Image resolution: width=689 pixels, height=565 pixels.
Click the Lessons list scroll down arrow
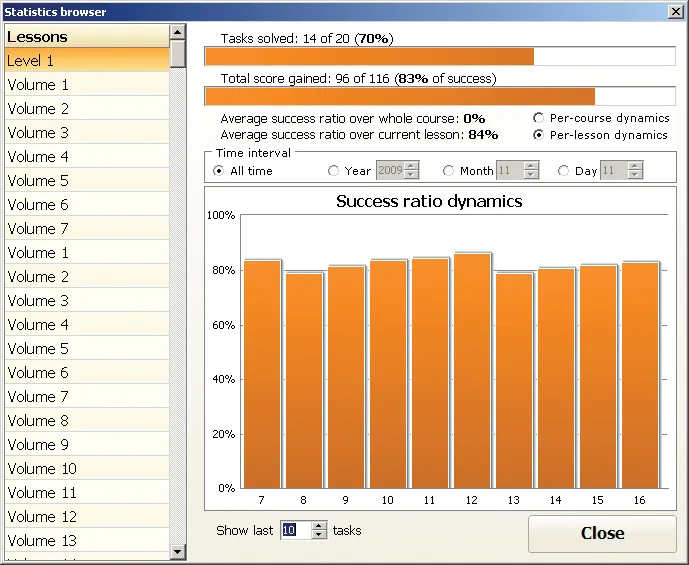pyautogui.click(x=178, y=551)
